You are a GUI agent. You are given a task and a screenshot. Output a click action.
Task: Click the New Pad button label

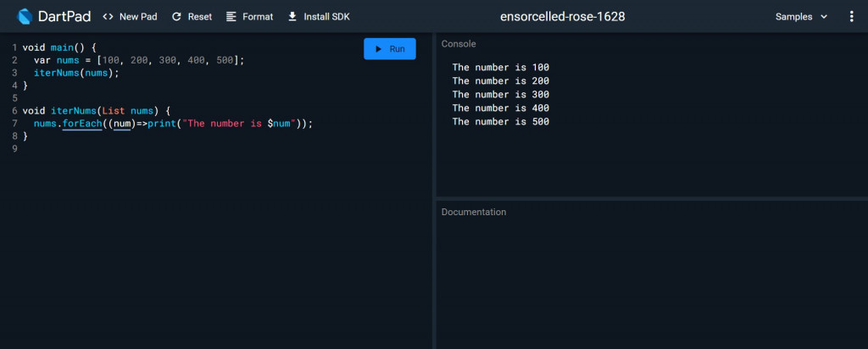point(138,17)
